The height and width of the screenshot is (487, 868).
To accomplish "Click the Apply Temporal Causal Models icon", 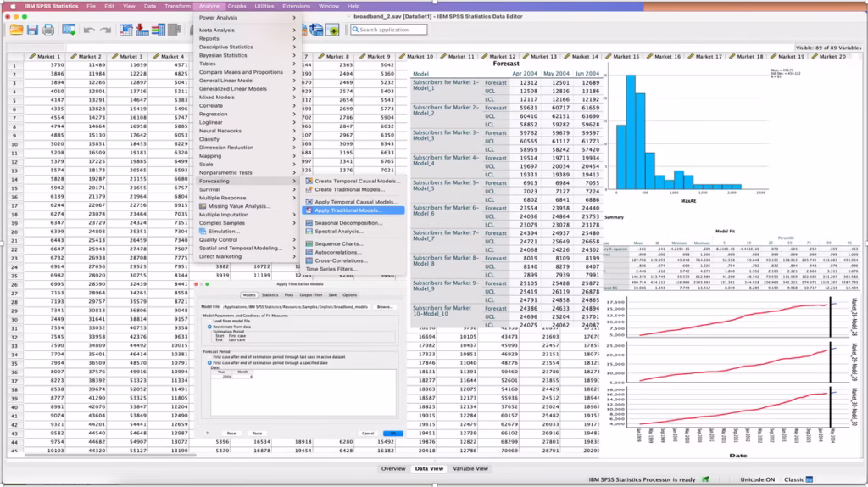I will pos(309,202).
